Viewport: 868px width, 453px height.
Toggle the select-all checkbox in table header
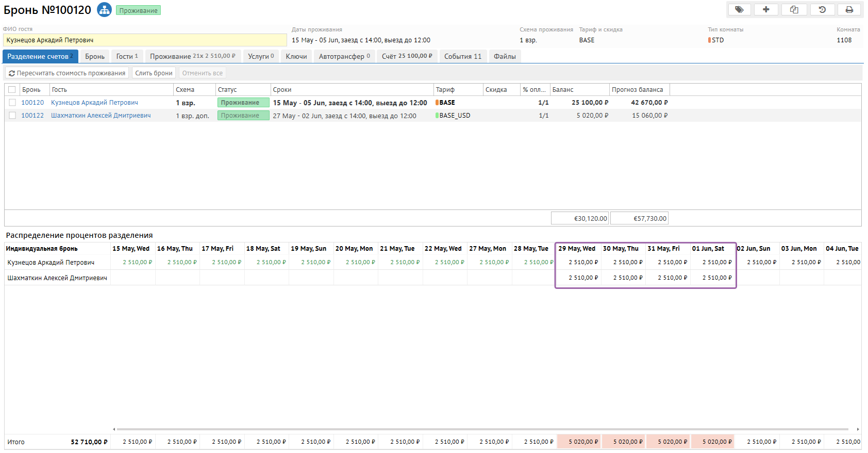click(x=12, y=90)
